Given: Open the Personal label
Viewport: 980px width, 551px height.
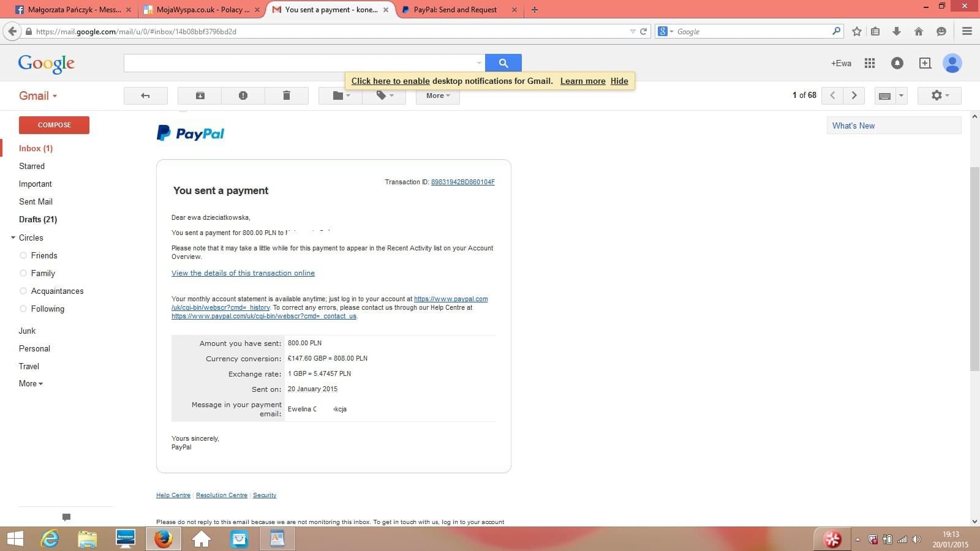Looking at the screenshot, I should [x=34, y=348].
